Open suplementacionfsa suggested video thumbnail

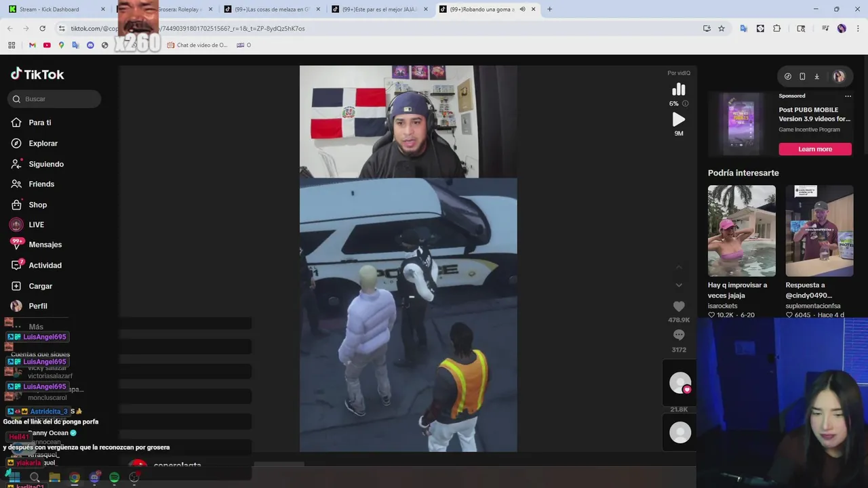(x=819, y=230)
